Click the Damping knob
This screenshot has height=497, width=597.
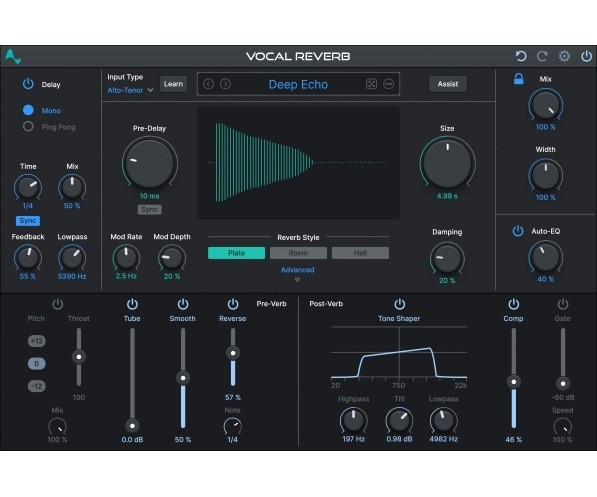447,258
